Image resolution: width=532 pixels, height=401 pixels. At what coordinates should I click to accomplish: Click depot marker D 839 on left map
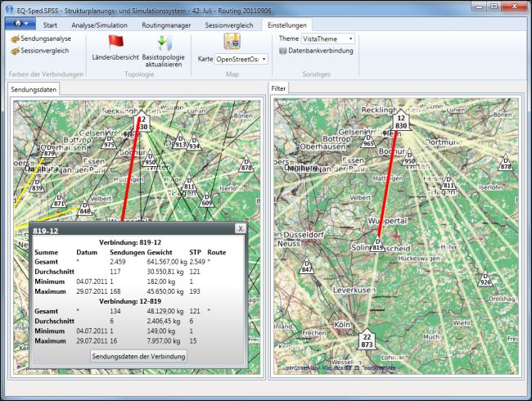pos(37,185)
